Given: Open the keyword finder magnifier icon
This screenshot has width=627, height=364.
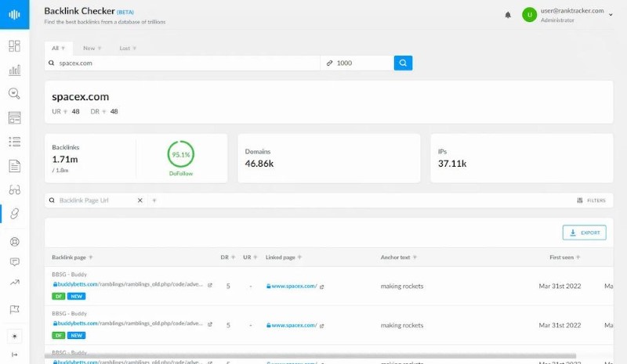Looking at the screenshot, I should click(14, 93).
